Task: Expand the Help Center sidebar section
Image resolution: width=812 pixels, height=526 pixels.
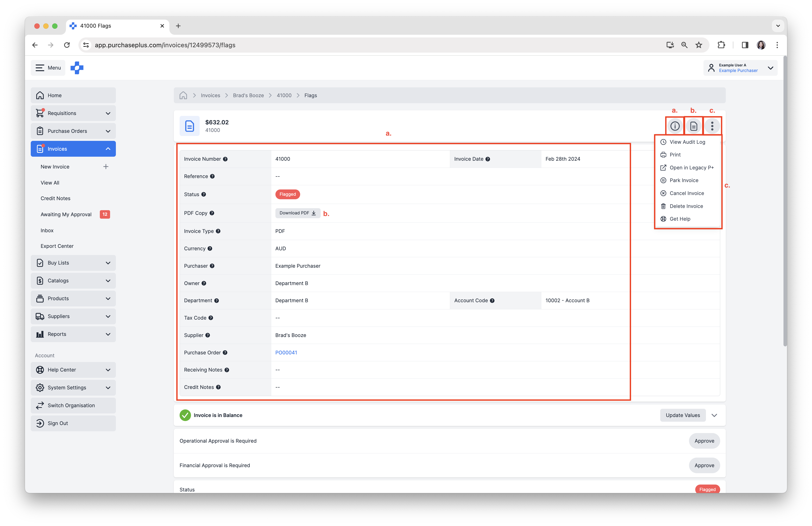Action: (x=73, y=370)
